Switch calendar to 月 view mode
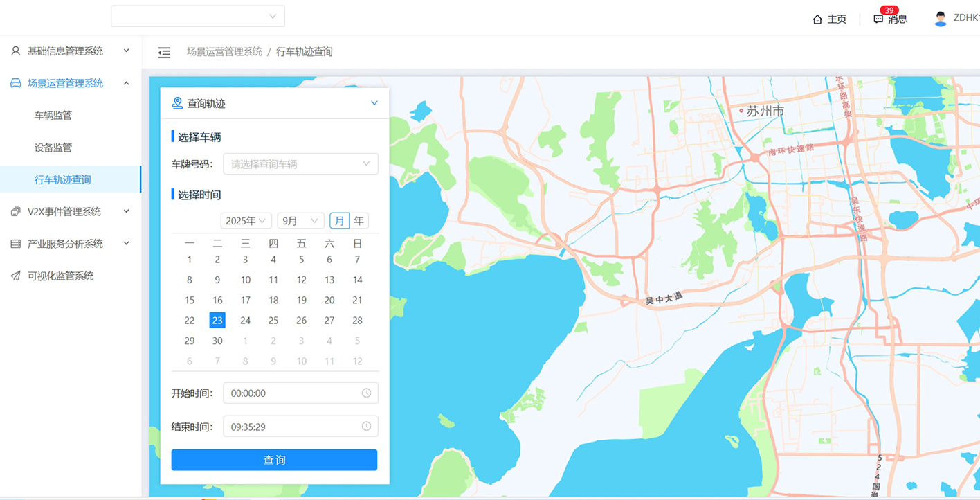 coord(339,221)
